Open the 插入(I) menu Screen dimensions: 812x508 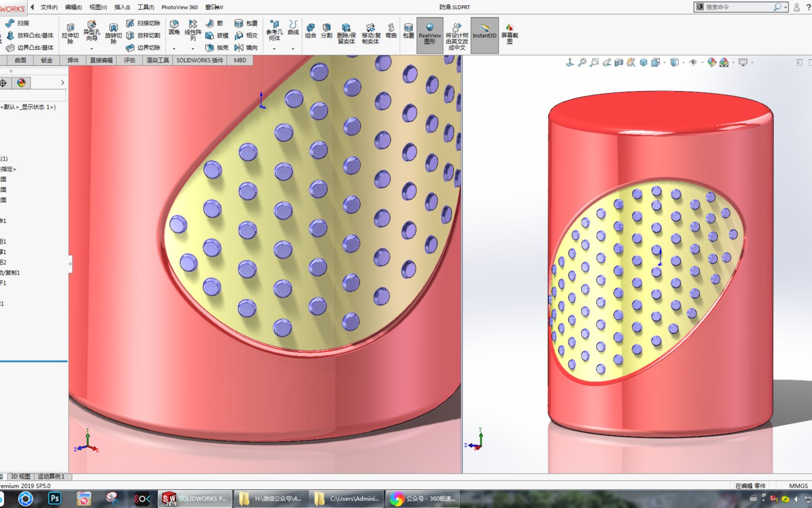pyautogui.click(x=122, y=7)
